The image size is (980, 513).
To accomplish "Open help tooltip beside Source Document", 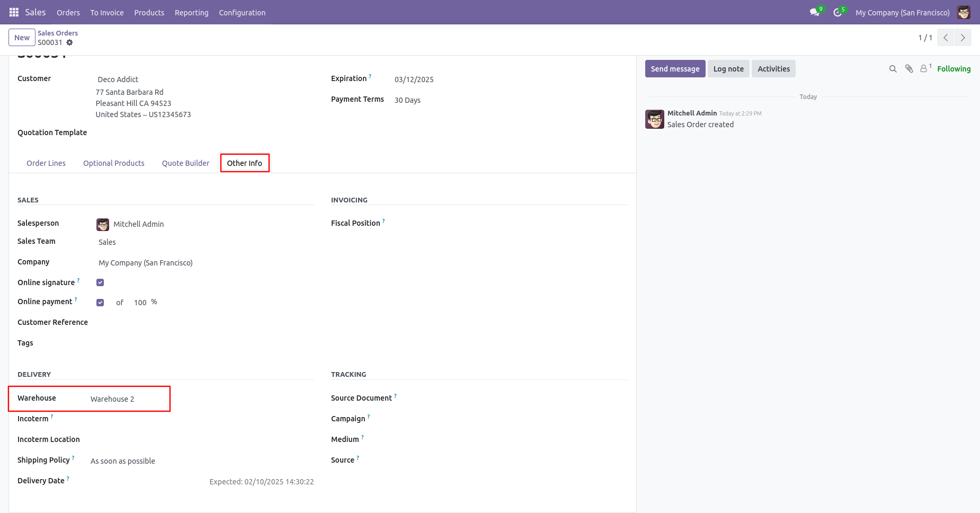I will click(395, 396).
